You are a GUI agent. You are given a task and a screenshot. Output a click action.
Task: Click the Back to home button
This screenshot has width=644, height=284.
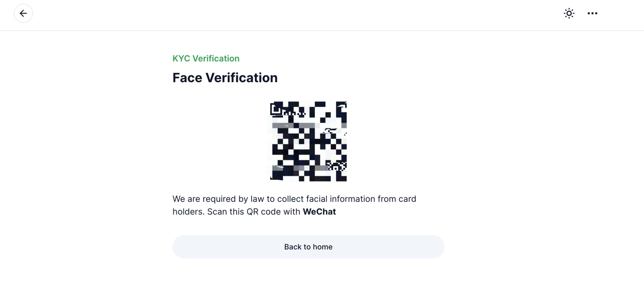308,247
